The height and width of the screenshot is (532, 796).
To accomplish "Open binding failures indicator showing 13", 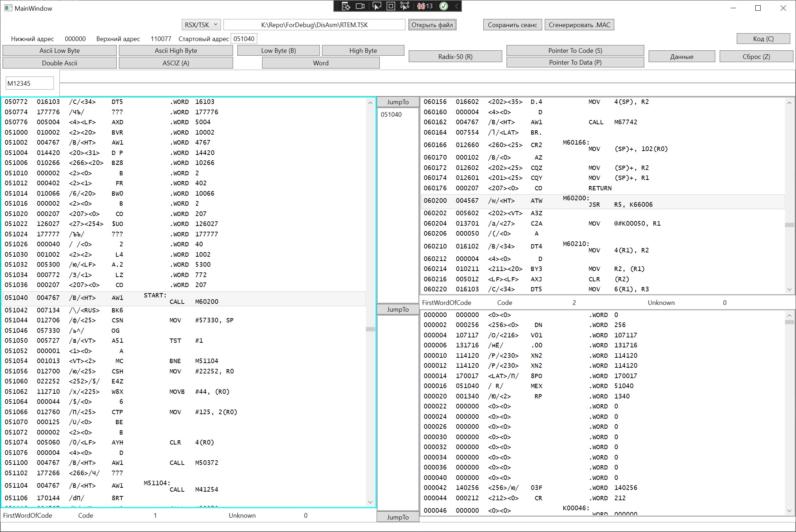I will click(425, 6).
